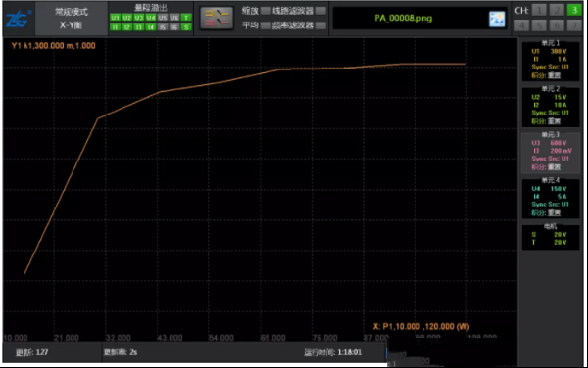
Task: Open the wiring configuration icon
Action: [217, 19]
